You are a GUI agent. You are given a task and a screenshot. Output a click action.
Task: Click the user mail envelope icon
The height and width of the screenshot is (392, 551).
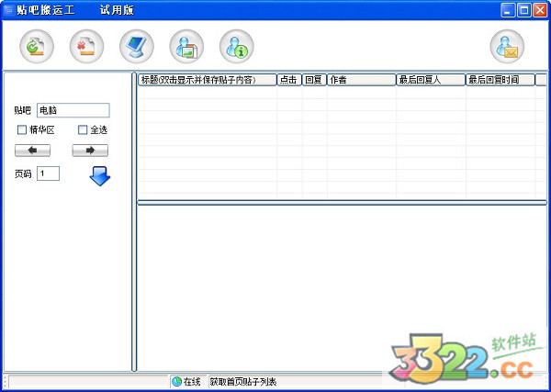[x=507, y=47]
